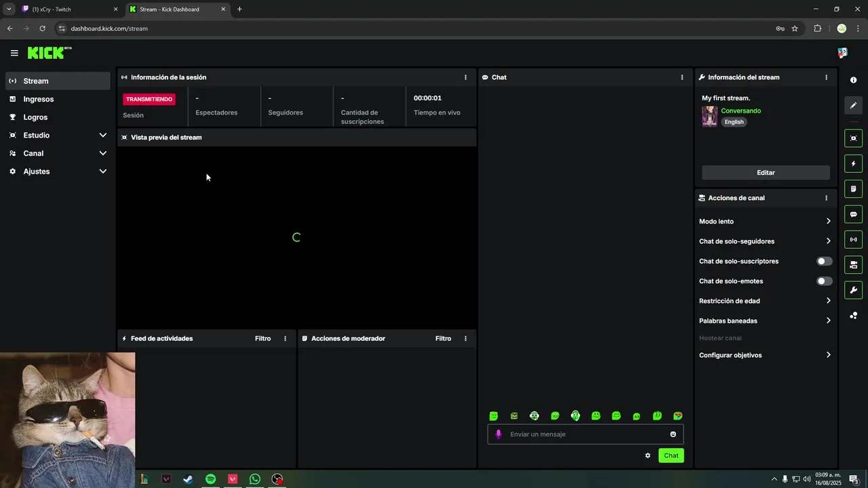The height and width of the screenshot is (488, 868).
Task: Open browser extensions puzzle icon
Action: pos(817,28)
